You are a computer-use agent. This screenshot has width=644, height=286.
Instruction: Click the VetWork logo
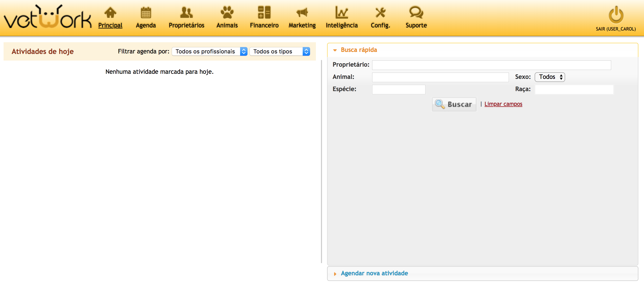48,17
